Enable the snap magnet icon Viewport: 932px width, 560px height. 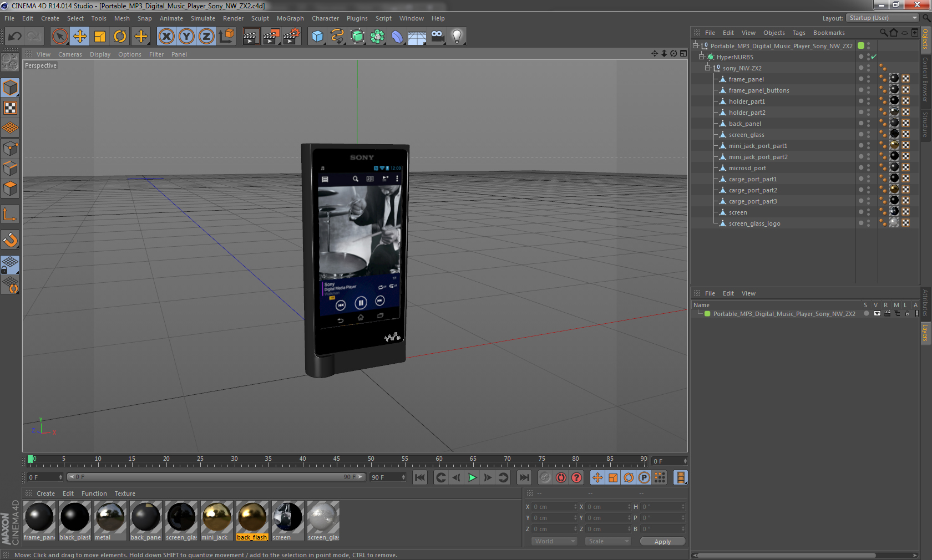pos(11,240)
